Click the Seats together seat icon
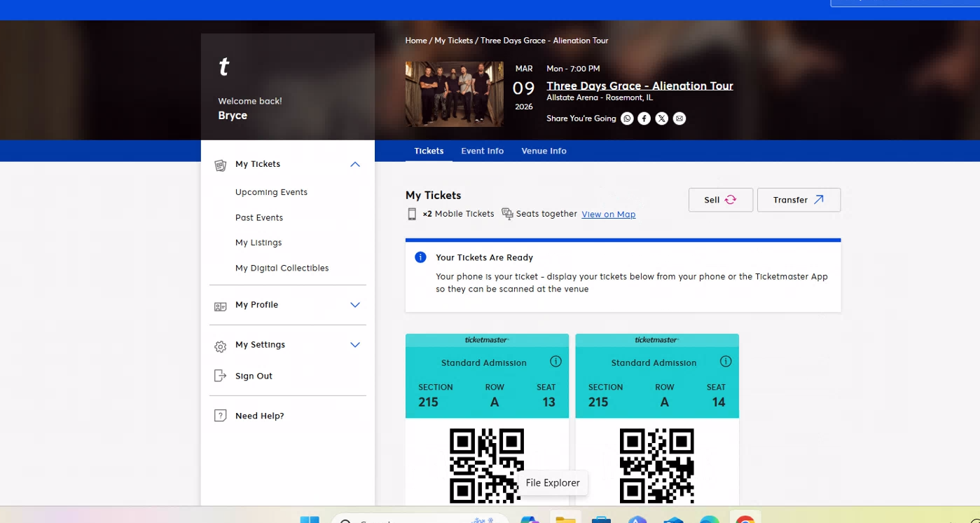This screenshot has height=523, width=980. pos(508,214)
